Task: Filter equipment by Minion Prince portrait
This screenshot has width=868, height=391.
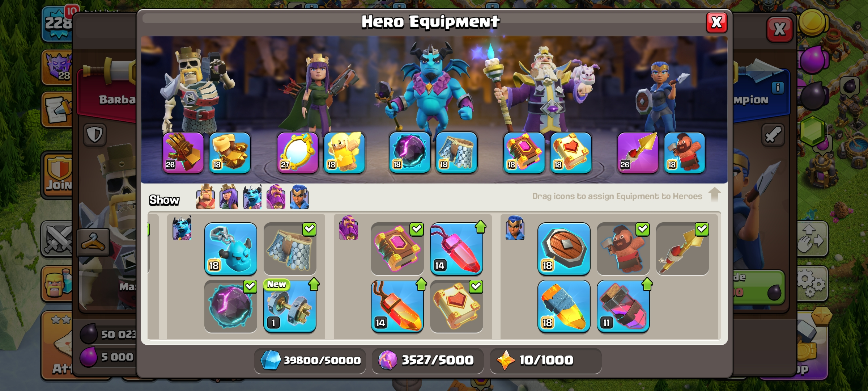Action: pos(252,197)
